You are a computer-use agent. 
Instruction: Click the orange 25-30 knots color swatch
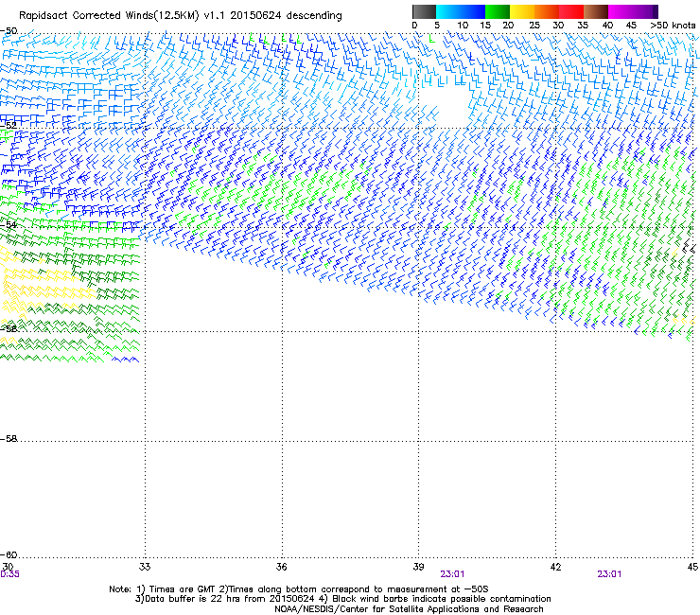547,11
